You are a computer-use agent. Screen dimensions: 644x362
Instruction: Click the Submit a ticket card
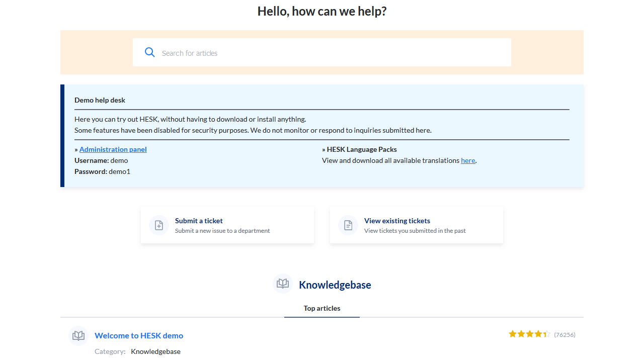(x=227, y=225)
